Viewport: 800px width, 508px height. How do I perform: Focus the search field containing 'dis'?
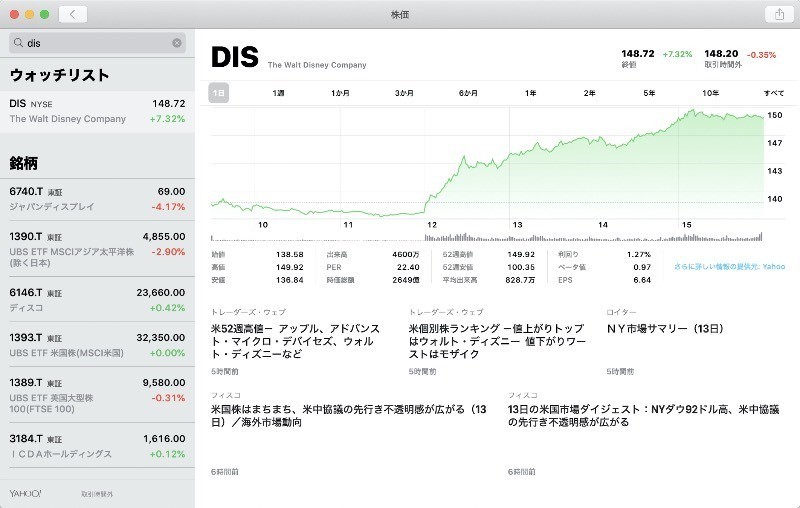tap(97, 43)
